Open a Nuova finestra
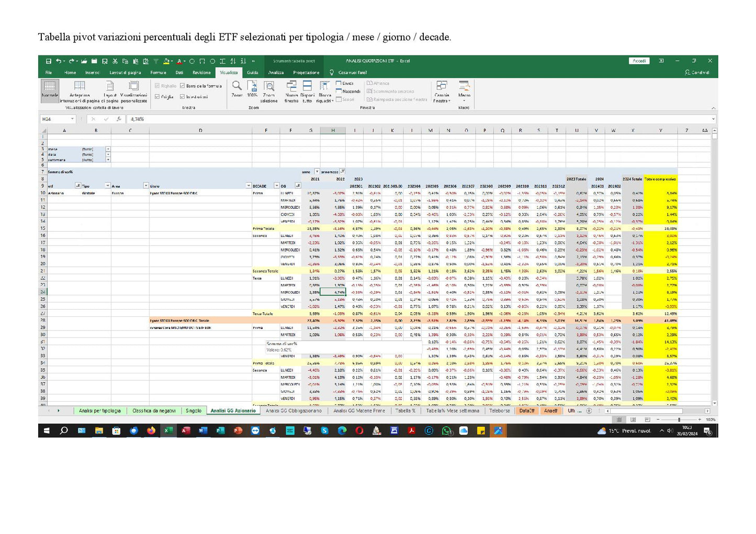 click(291, 92)
